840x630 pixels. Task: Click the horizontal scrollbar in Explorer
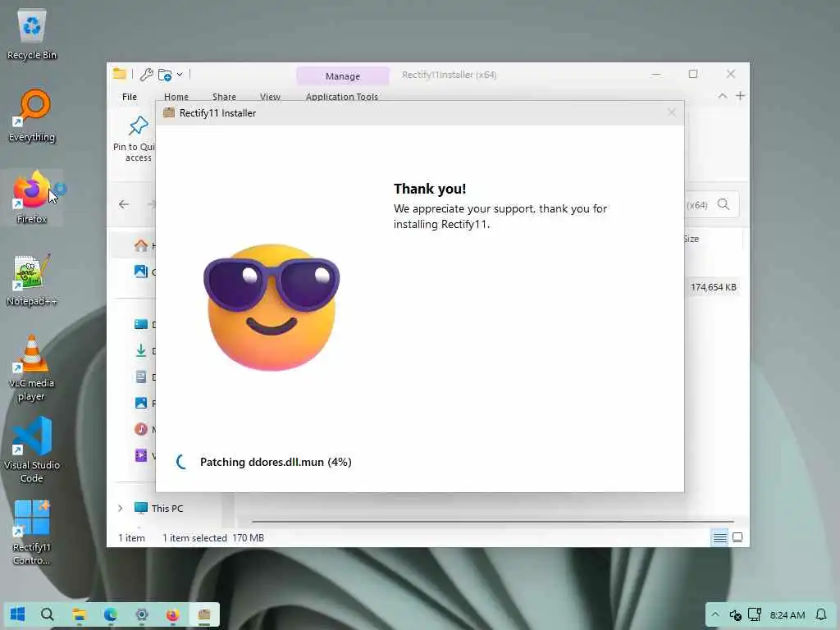tap(492, 521)
